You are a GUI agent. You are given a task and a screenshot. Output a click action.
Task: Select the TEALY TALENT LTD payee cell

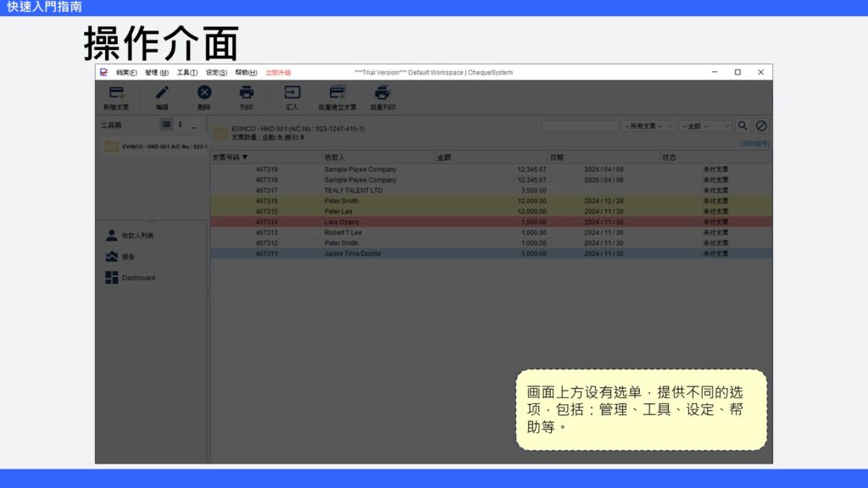(x=353, y=191)
